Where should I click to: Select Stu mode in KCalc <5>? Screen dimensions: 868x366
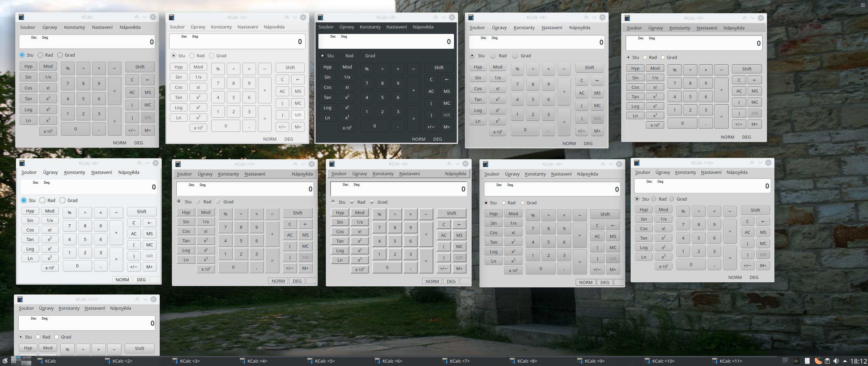tap(633, 57)
